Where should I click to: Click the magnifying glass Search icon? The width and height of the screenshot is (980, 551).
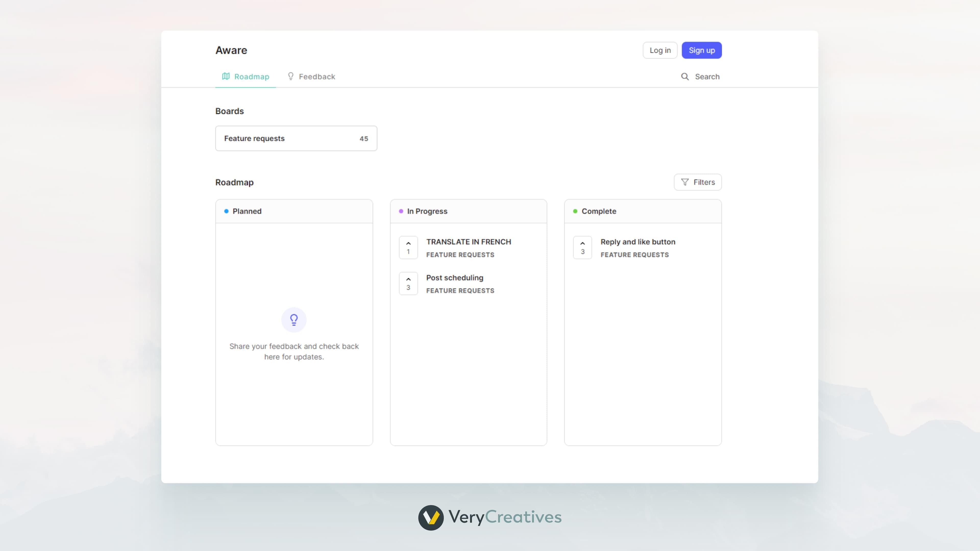685,77
